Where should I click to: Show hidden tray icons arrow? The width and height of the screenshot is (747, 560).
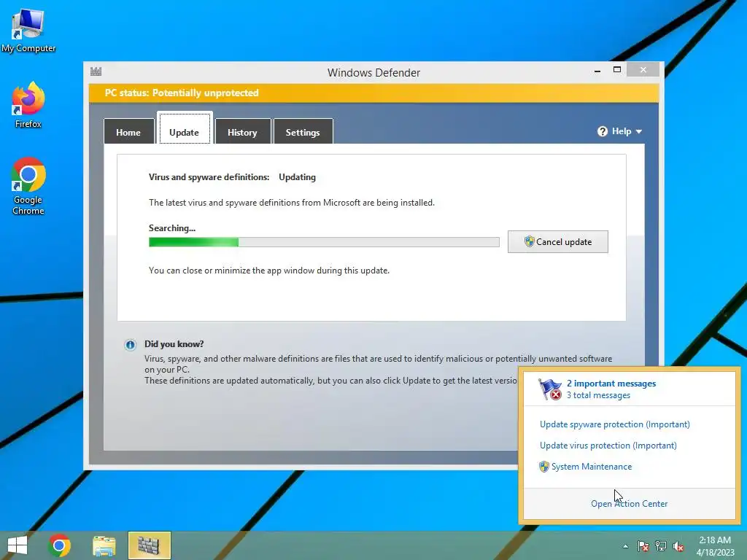pyautogui.click(x=625, y=546)
